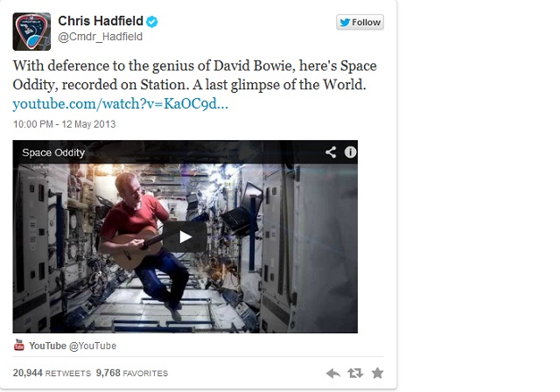Play the Space Oddity video
The height and width of the screenshot is (392, 560).
point(185,237)
